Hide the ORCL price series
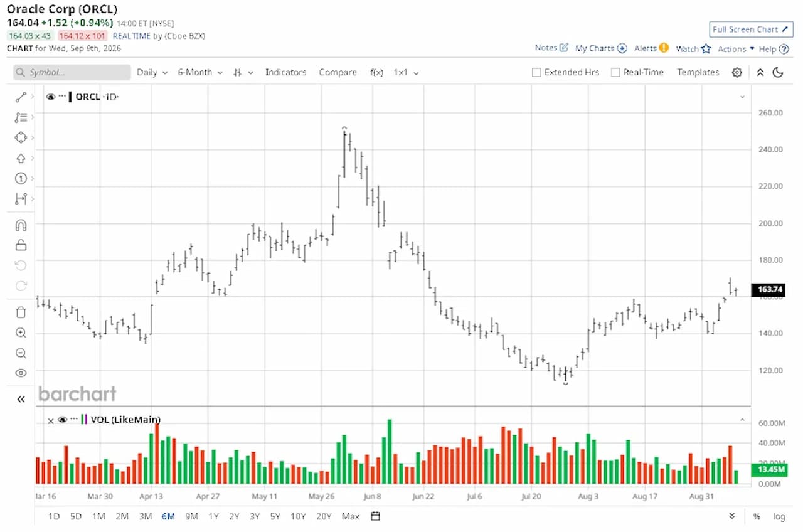This screenshot has width=803, height=532. 50,97
